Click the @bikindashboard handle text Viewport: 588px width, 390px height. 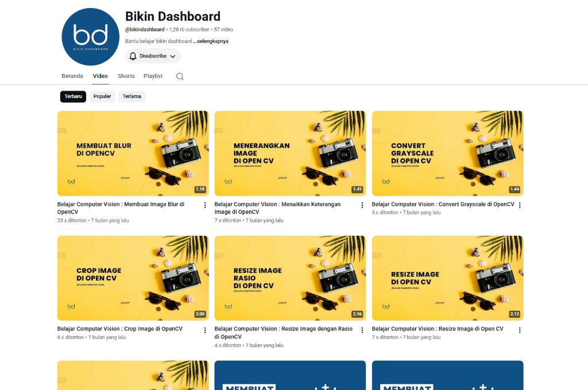point(145,30)
